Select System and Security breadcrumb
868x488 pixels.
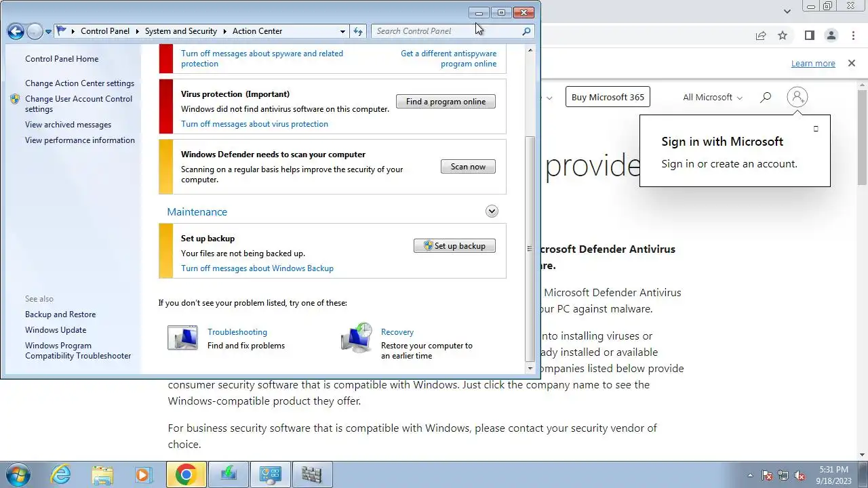click(181, 31)
